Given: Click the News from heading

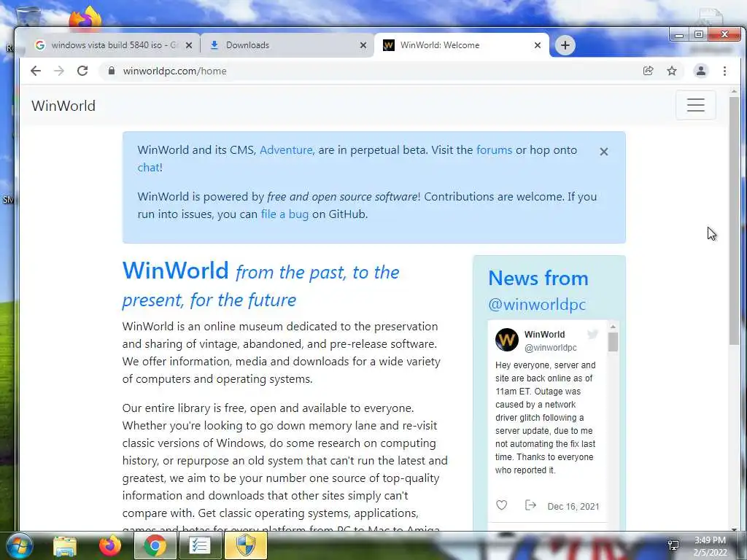Looking at the screenshot, I should (538, 278).
